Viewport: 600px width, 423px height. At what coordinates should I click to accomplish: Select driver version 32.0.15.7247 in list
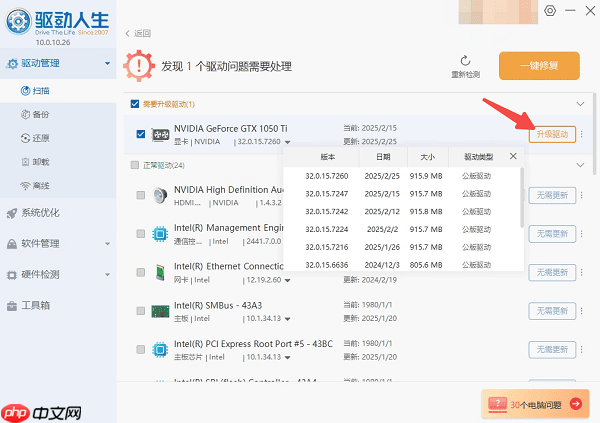(402, 194)
